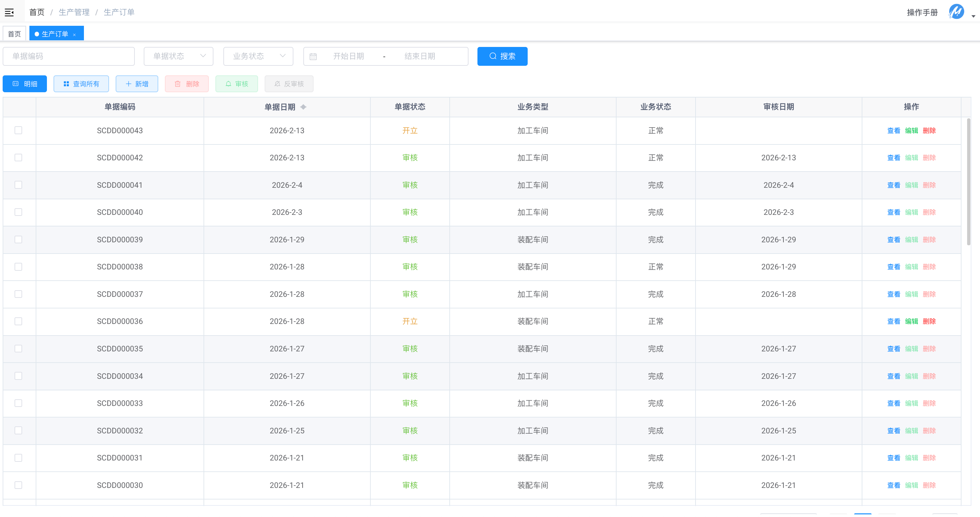Viewport: 980px width, 517px height.
Task: Click the 审核 bell button
Action: point(236,84)
